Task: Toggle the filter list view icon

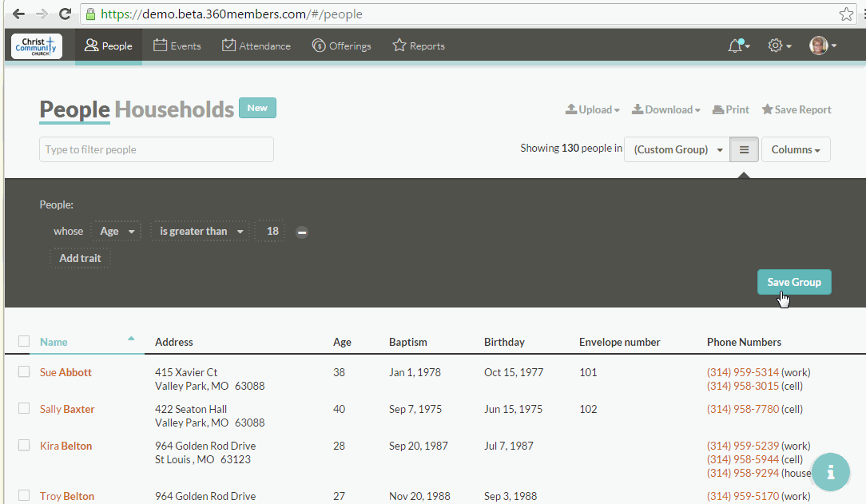Action: click(744, 149)
